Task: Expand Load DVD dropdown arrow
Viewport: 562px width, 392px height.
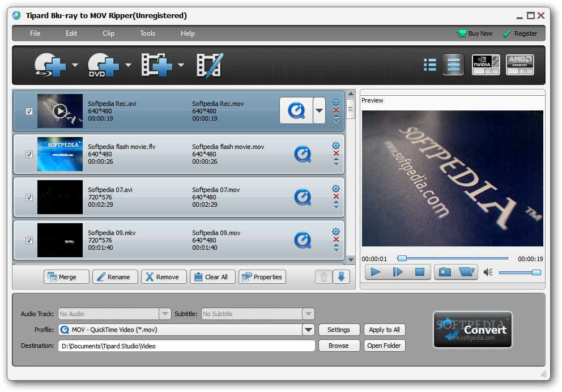Action: [x=128, y=65]
